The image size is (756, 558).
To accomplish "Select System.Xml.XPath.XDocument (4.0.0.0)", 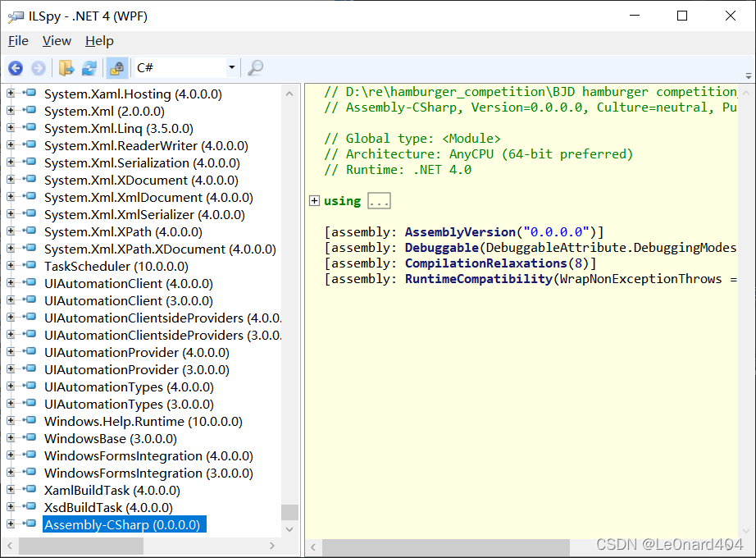I will [160, 249].
